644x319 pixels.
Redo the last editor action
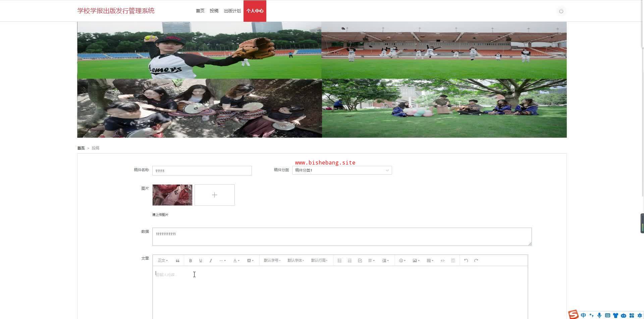(x=476, y=261)
